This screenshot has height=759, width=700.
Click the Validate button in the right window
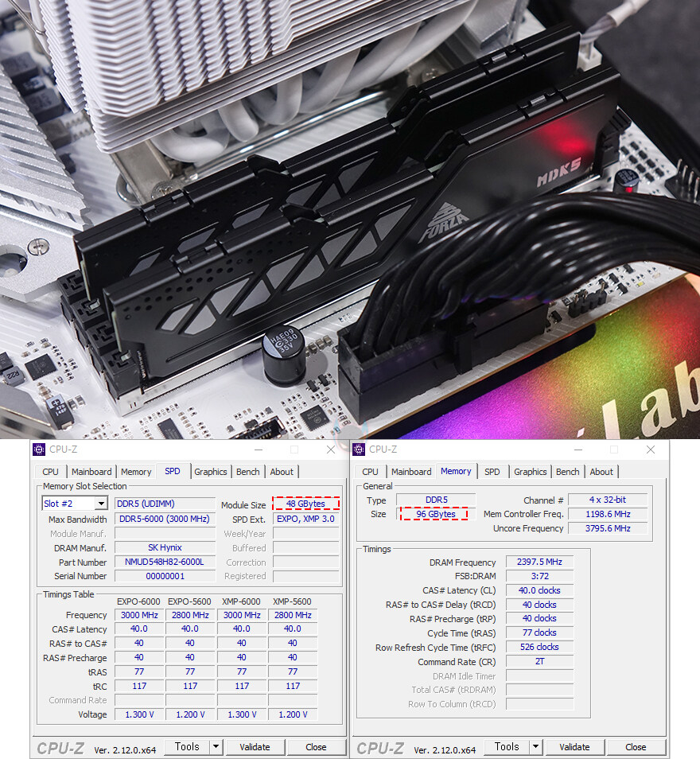click(574, 746)
